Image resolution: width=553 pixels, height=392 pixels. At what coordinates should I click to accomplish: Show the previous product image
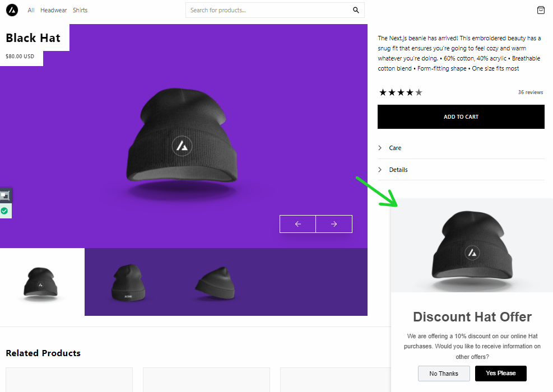[298, 224]
